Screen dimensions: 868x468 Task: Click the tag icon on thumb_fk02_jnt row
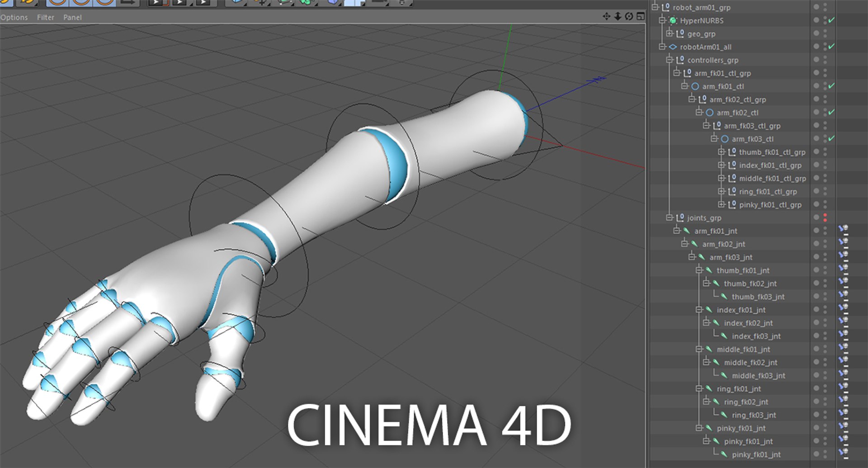point(843,282)
